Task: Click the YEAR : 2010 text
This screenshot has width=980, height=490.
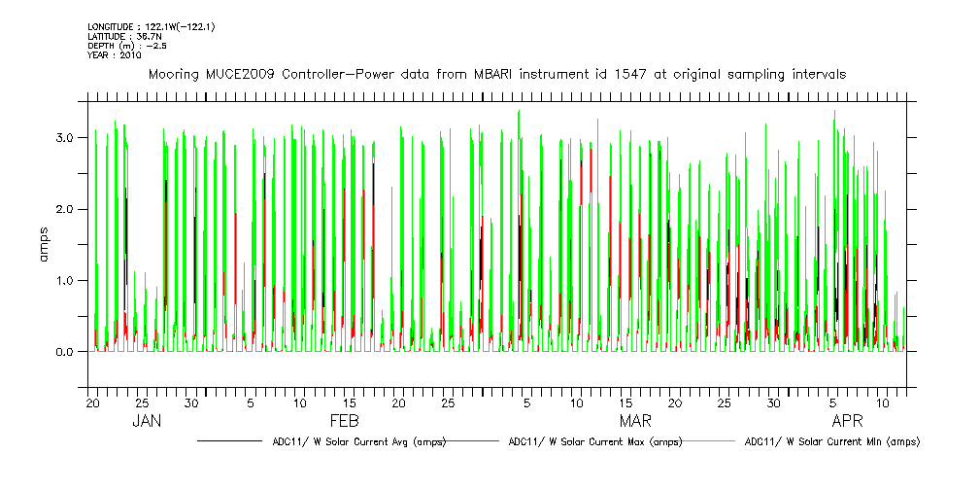Action: pos(115,55)
